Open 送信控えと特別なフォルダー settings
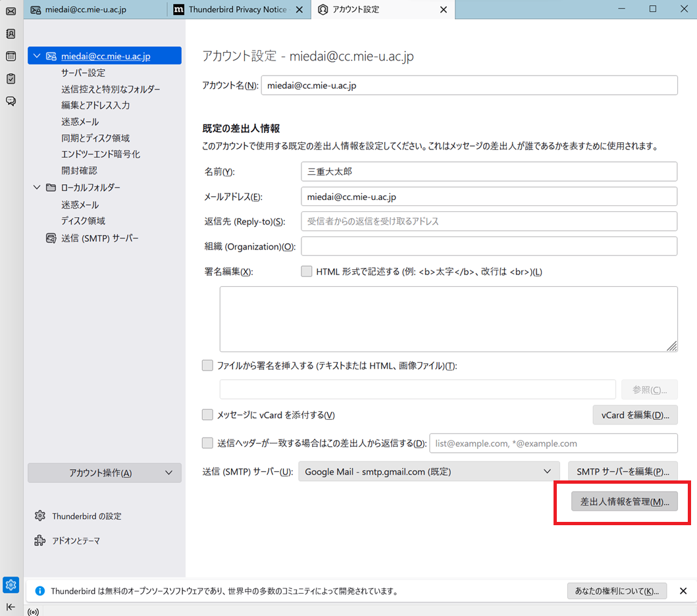This screenshot has height=616, width=697. coord(110,89)
